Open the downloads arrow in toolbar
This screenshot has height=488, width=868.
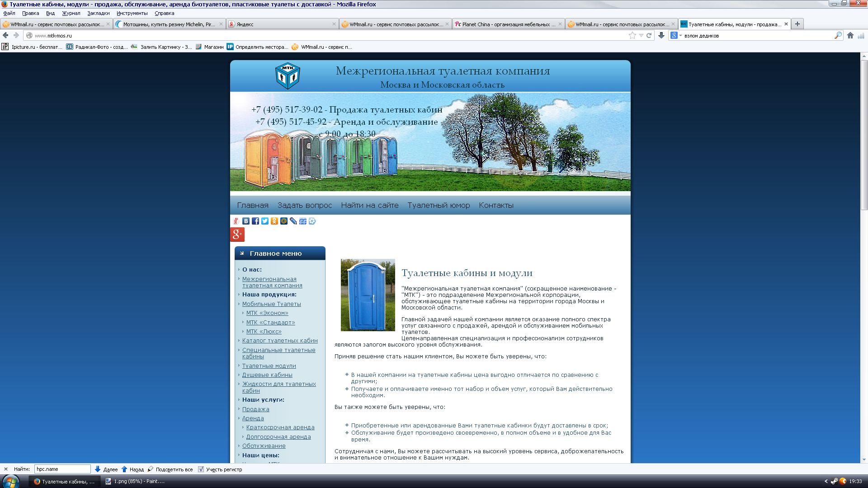click(661, 35)
